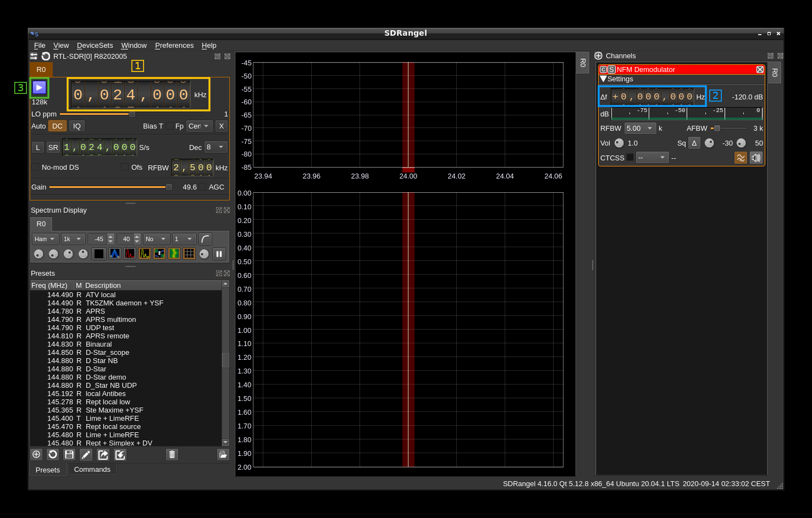Toggle DC auto correction button
This screenshot has width=812, height=518.
coord(57,126)
